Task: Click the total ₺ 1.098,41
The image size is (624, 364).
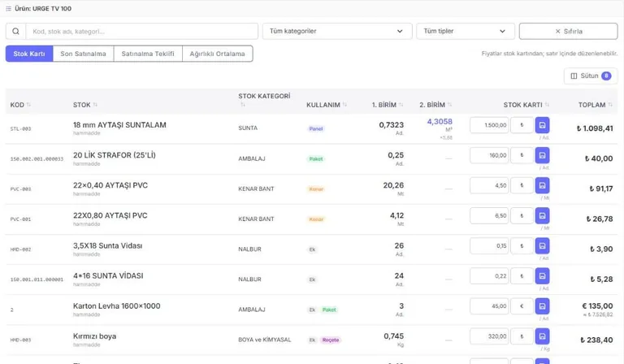Action: pos(595,128)
